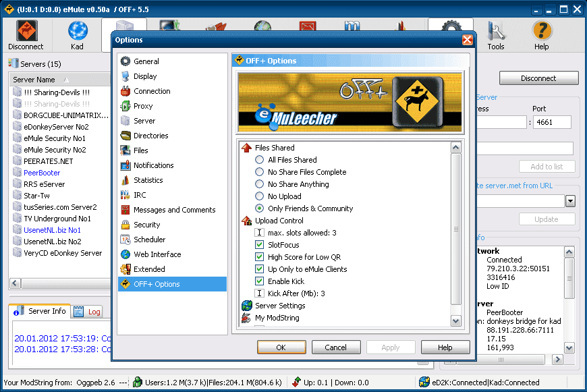Click OK in Options dialog

pyautogui.click(x=281, y=347)
